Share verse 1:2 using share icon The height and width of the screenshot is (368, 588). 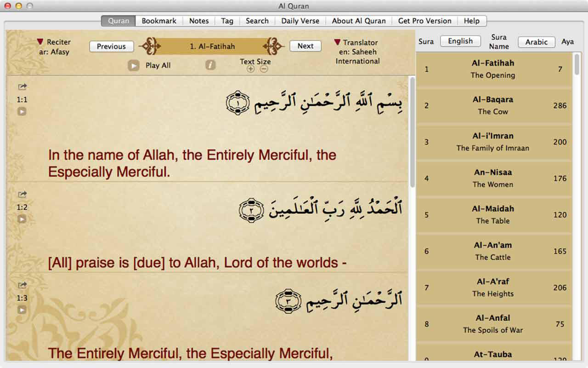point(22,195)
